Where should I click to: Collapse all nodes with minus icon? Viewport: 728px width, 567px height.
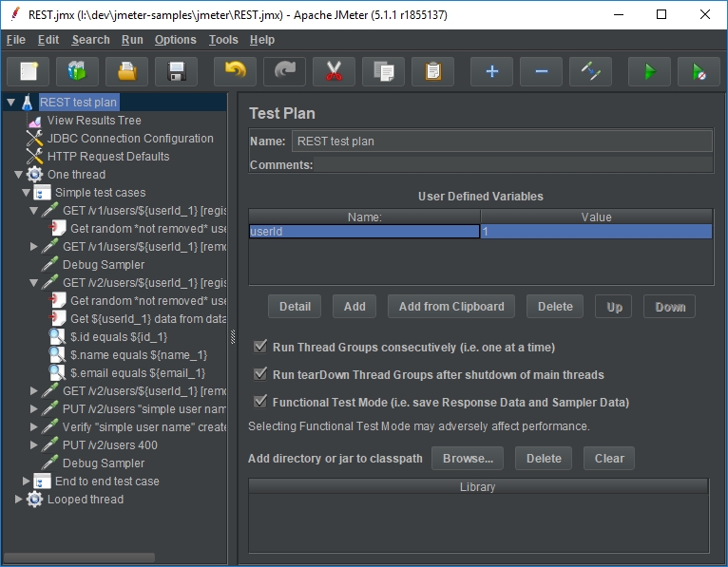pos(542,72)
